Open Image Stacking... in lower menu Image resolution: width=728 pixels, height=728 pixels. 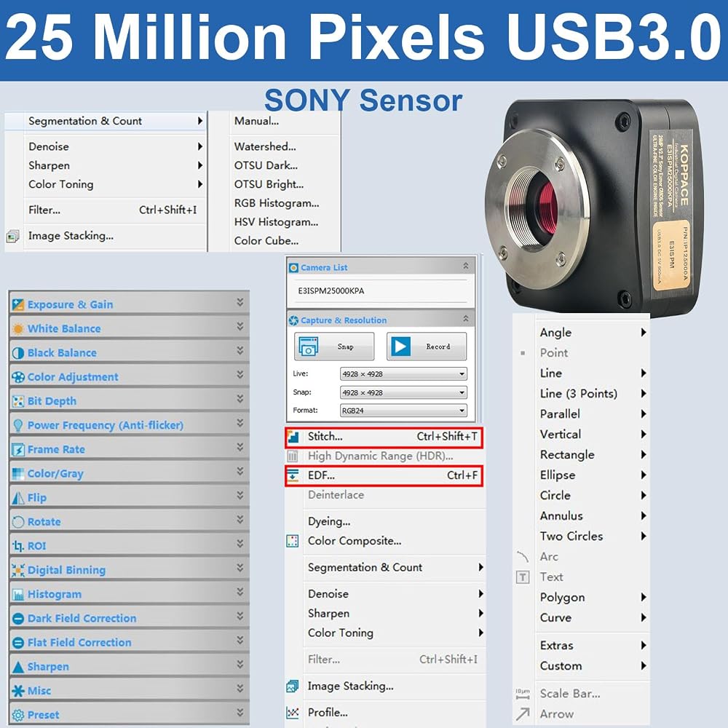click(351, 687)
